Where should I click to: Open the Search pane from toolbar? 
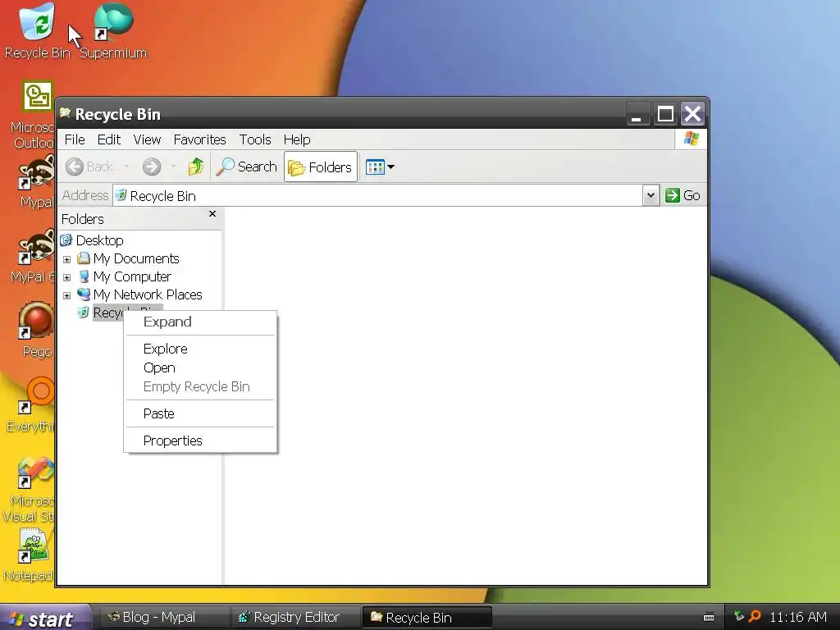click(246, 167)
